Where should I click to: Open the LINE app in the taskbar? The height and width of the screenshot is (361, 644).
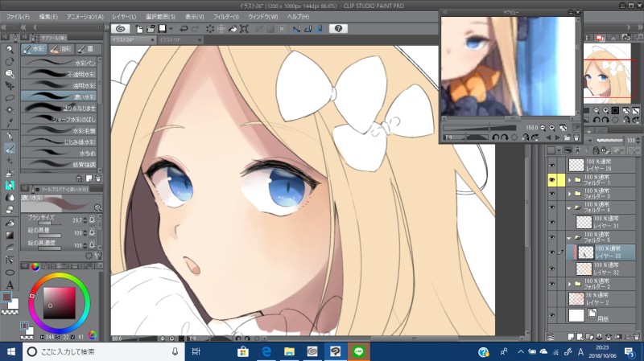pos(358,351)
